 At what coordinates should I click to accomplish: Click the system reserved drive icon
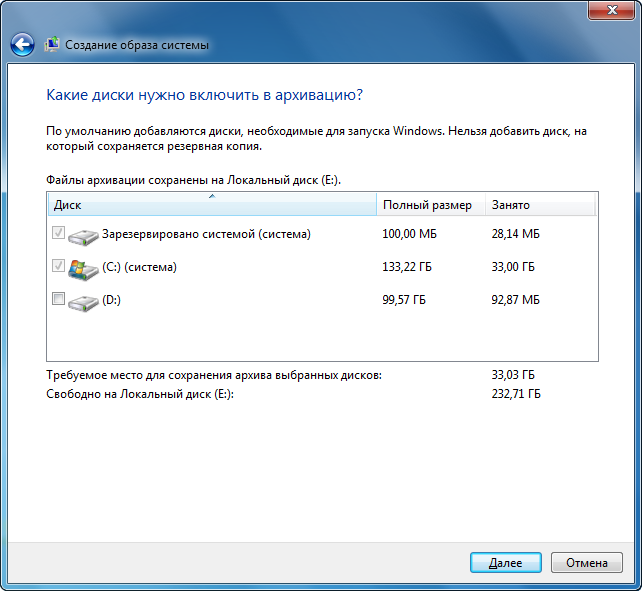click(83, 236)
